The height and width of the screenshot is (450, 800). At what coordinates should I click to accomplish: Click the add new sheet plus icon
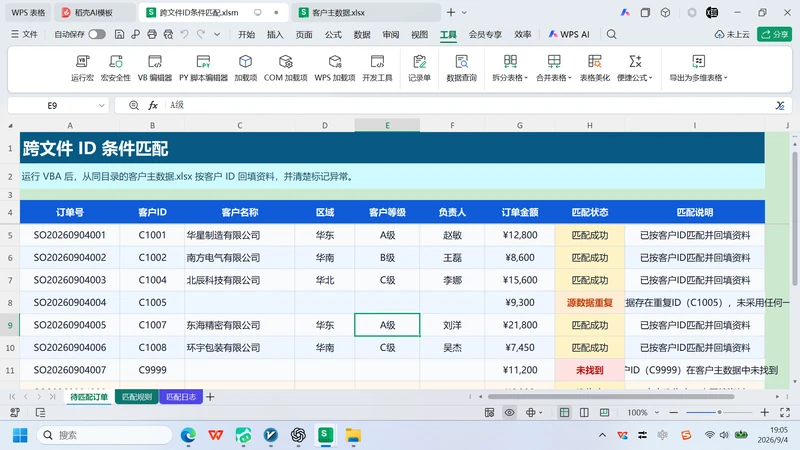(210, 396)
